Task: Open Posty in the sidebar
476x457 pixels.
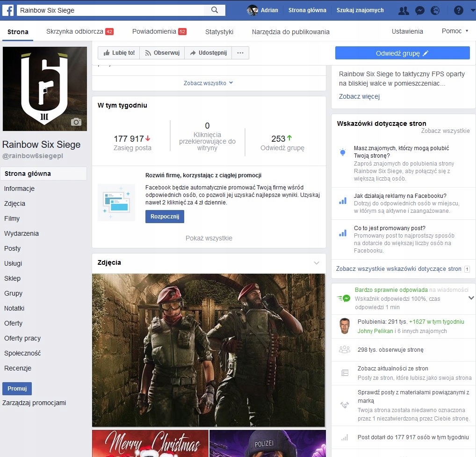Action: [x=13, y=248]
